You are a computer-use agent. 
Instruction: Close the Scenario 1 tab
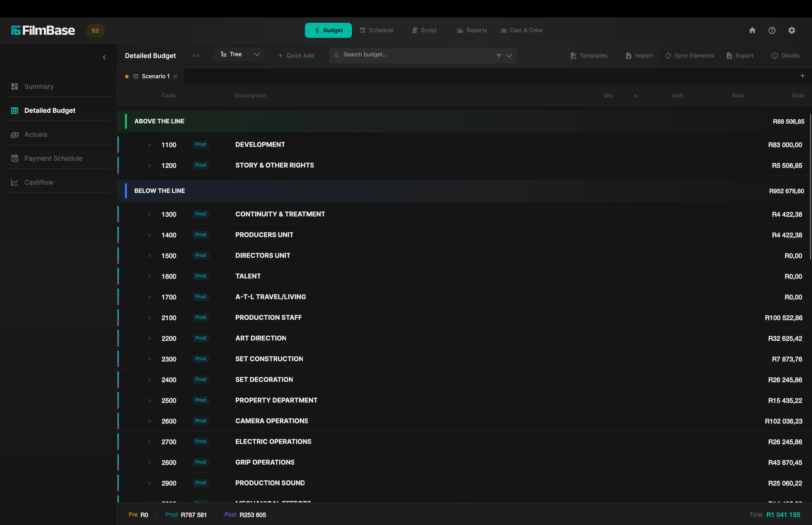pyautogui.click(x=175, y=76)
